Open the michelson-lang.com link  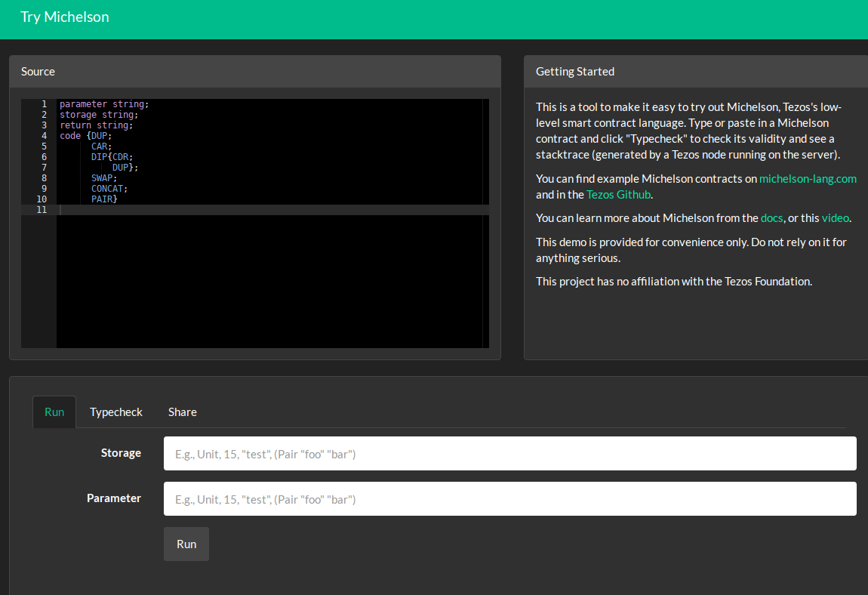click(x=808, y=179)
